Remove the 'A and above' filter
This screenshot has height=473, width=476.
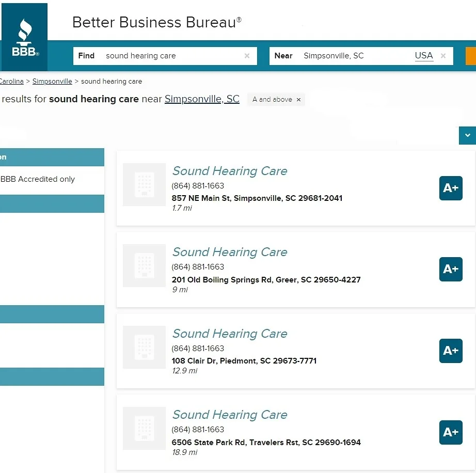[298, 100]
